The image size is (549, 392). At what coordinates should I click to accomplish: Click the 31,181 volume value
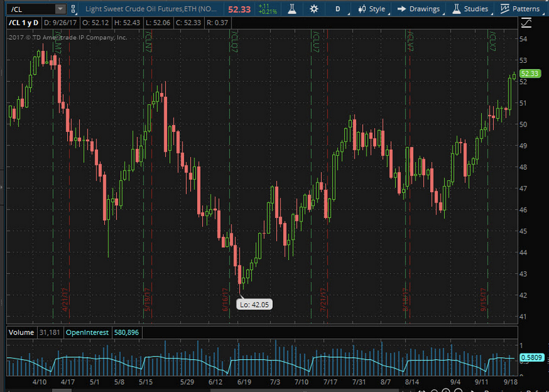pos(50,333)
